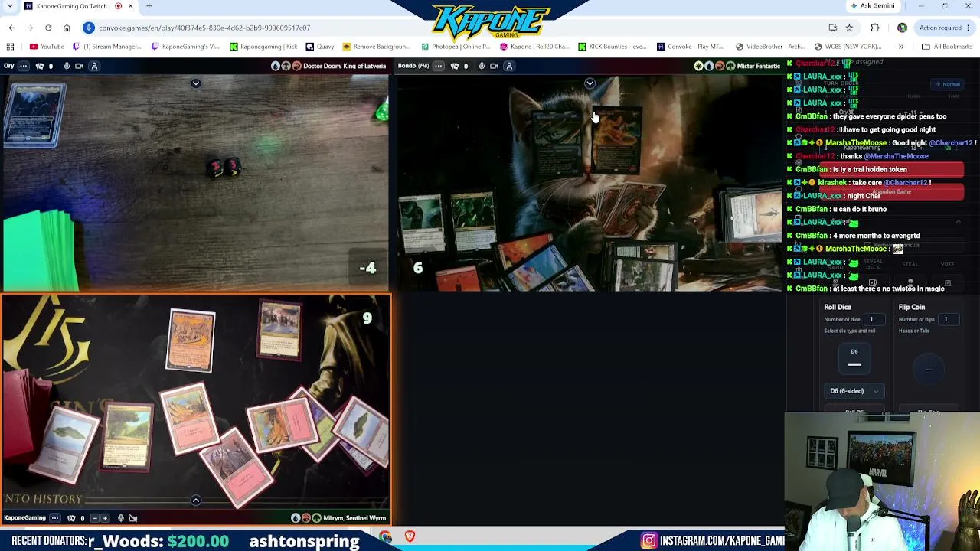Open the WCBS New York bookmark
The width and height of the screenshot is (980, 551).
click(x=849, y=47)
